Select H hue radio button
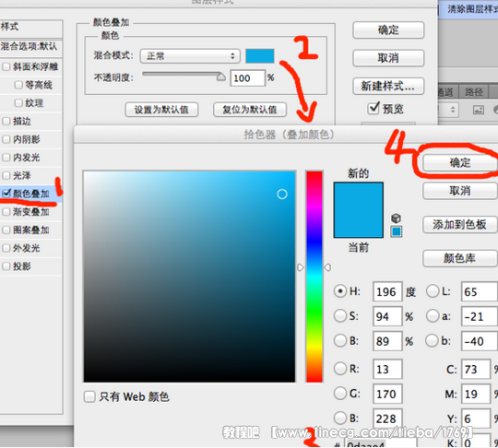 [x=340, y=291]
